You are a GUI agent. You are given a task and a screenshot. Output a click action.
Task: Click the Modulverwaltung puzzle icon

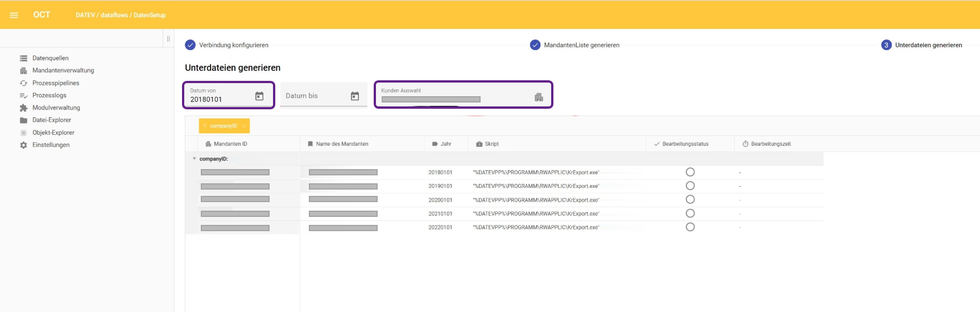tap(23, 108)
